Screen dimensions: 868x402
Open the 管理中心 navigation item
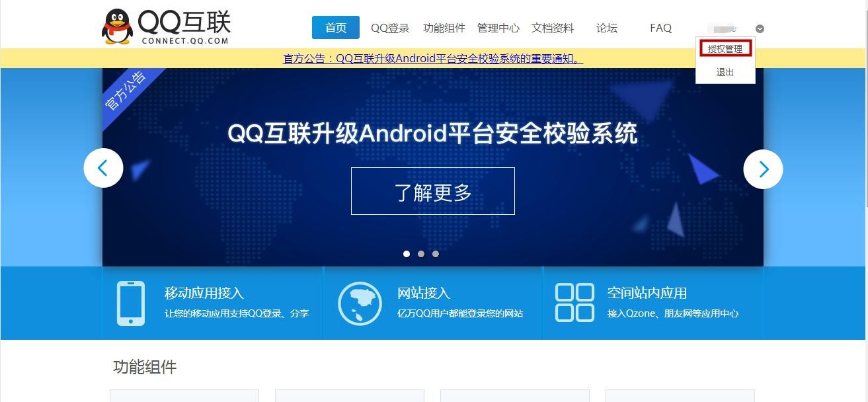click(498, 28)
